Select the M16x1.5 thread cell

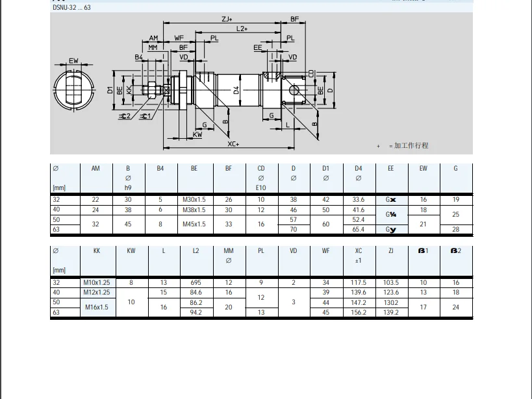coord(97,307)
